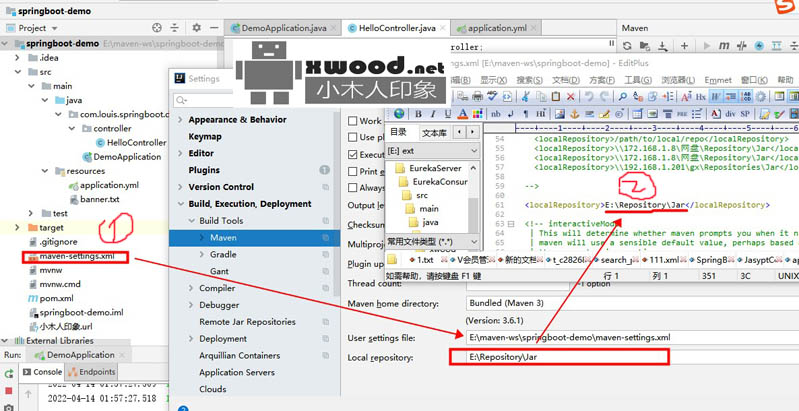Click the EditPlus anchor icon

[x=575, y=114]
